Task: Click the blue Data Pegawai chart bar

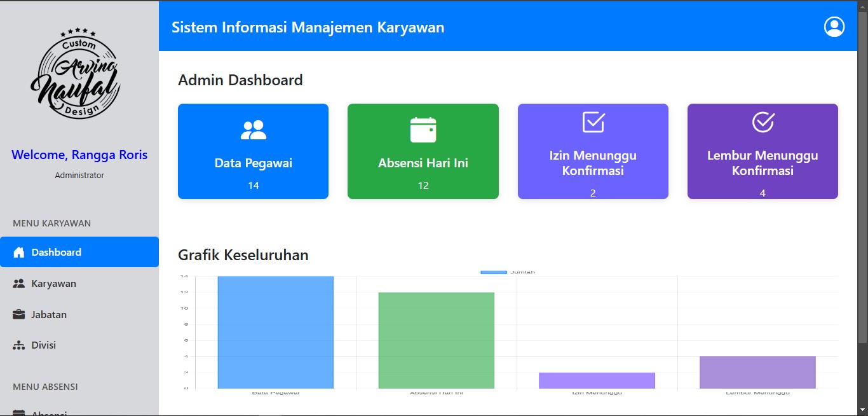Action: coord(275,332)
